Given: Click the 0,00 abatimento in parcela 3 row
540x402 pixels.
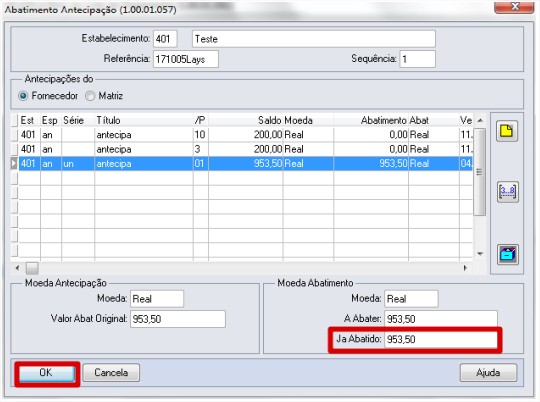Looking at the screenshot, I should click(371, 149).
